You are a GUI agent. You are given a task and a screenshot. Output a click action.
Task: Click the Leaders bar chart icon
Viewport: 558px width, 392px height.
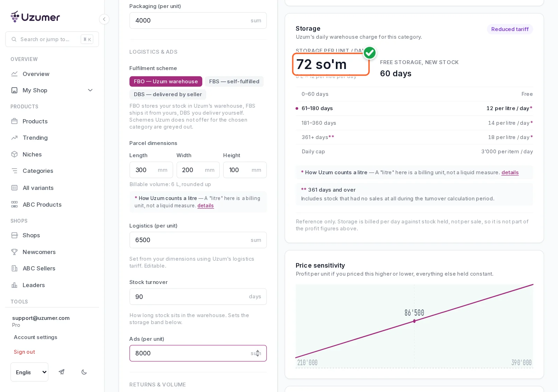(14, 285)
